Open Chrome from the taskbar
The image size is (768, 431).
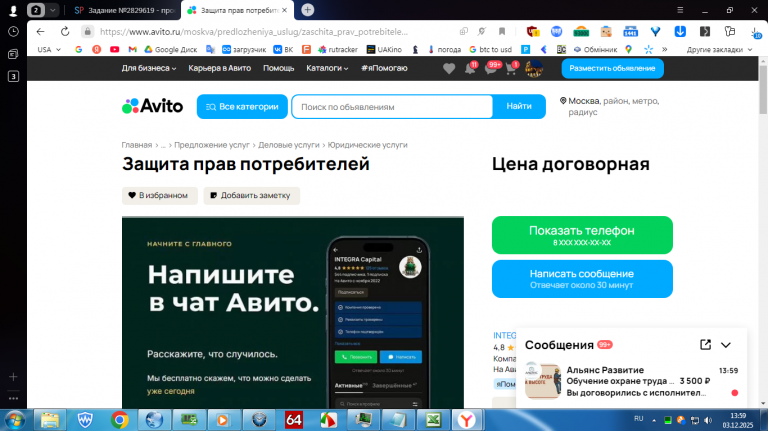(x=120, y=420)
